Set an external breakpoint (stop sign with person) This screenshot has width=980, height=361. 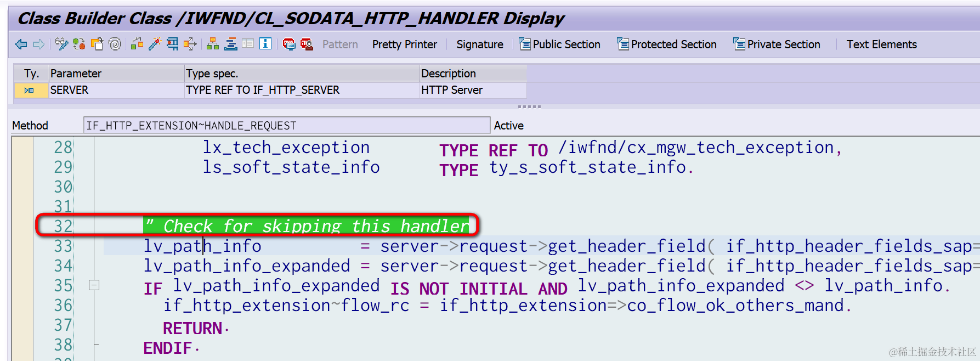[x=307, y=44]
